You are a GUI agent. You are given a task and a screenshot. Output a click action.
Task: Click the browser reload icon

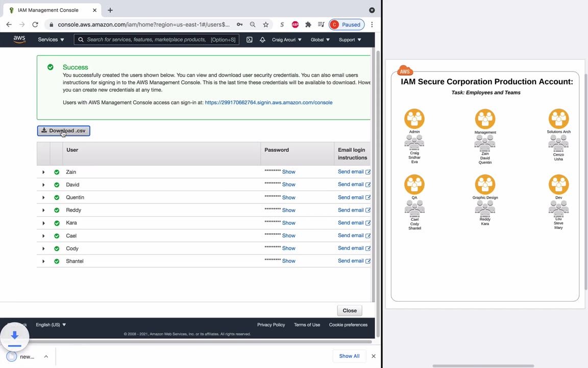pyautogui.click(x=35, y=25)
